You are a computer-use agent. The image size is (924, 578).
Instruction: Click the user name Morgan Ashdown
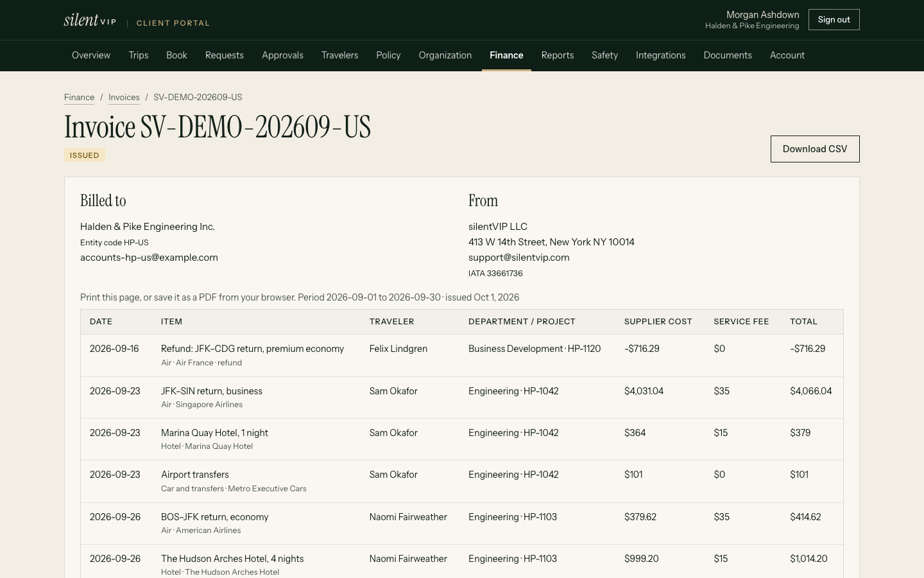pos(762,15)
